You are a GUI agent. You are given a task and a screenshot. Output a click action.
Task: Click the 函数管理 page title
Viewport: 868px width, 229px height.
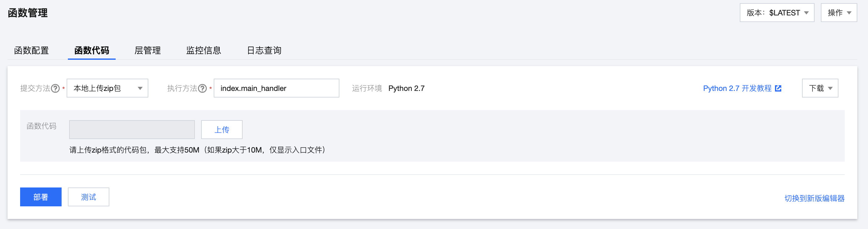[x=28, y=13]
